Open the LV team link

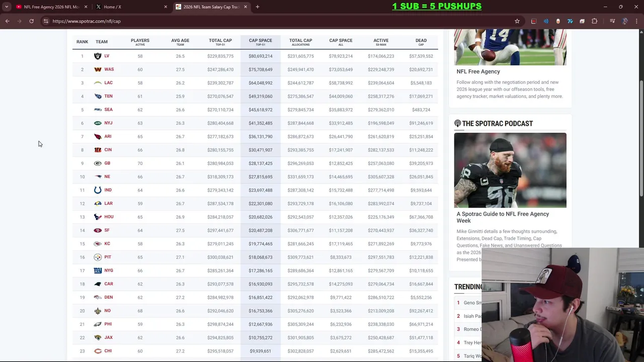pos(107,56)
